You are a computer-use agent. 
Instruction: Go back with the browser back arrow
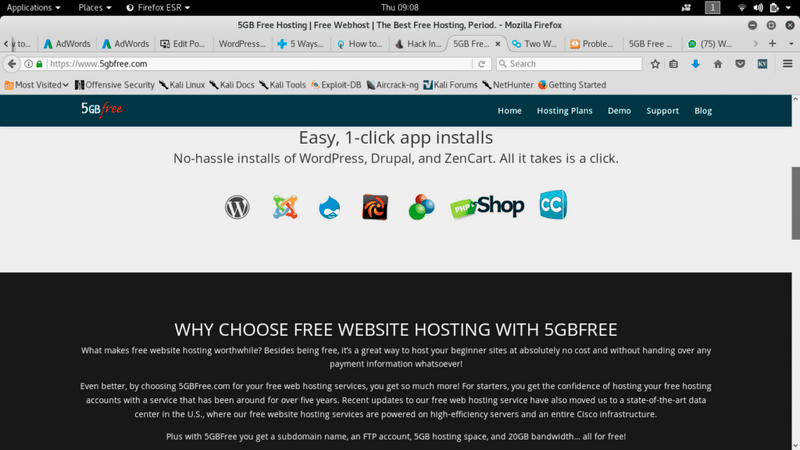tap(12, 64)
